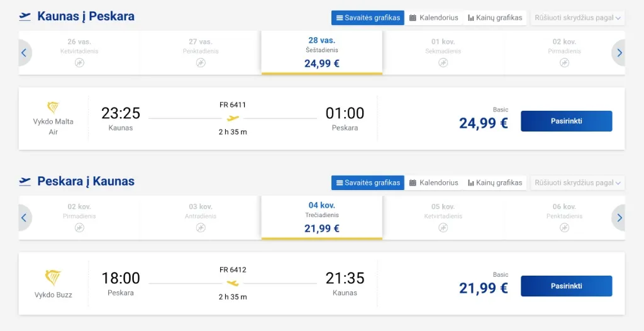Image resolution: width=644 pixels, height=331 pixels.
Task: Switch outbound view to Kalendorius
Action: tap(434, 18)
